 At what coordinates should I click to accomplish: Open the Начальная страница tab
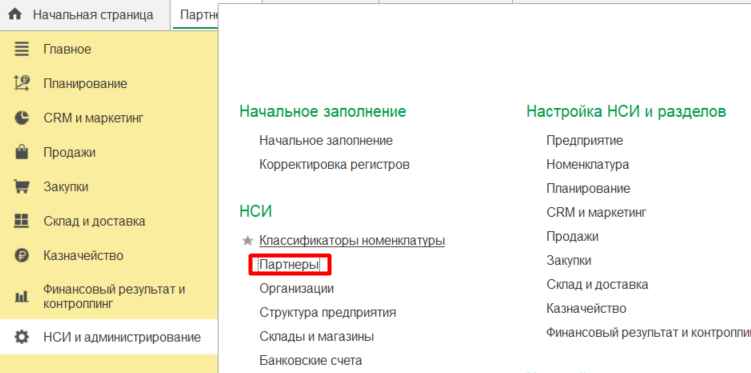[93, 14]
